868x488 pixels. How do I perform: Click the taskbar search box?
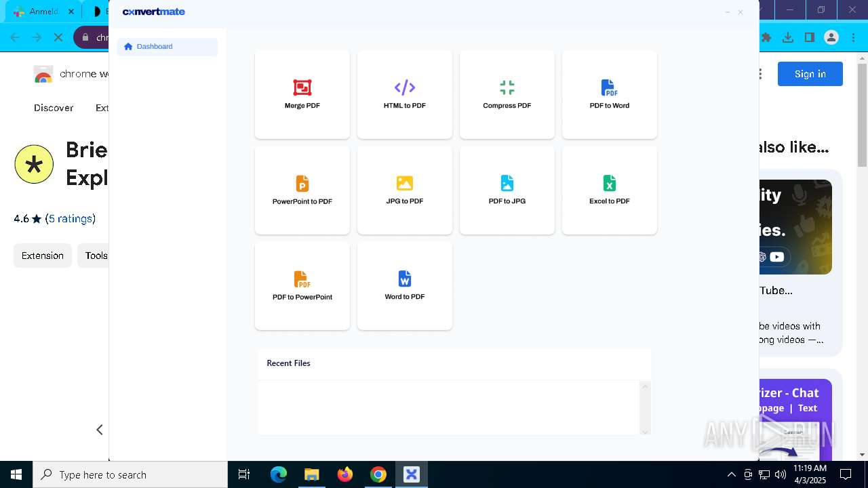click(130, 474)
